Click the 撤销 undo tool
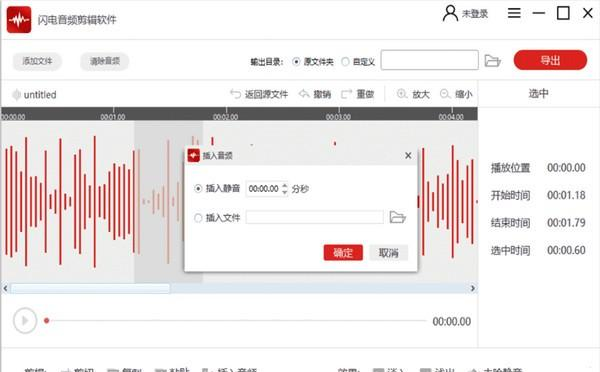The height and width of the screenshot is (372, 600). pyautogui.click(x=315, y=94)
